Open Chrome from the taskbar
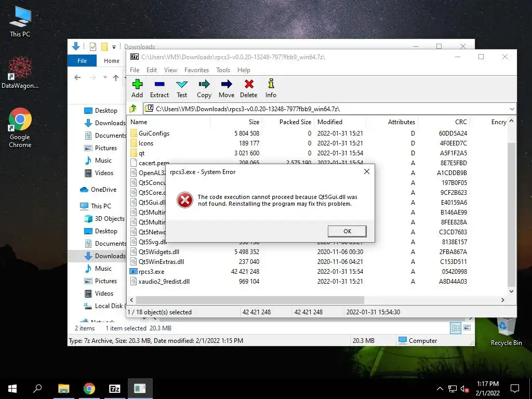 click(89, 389)
